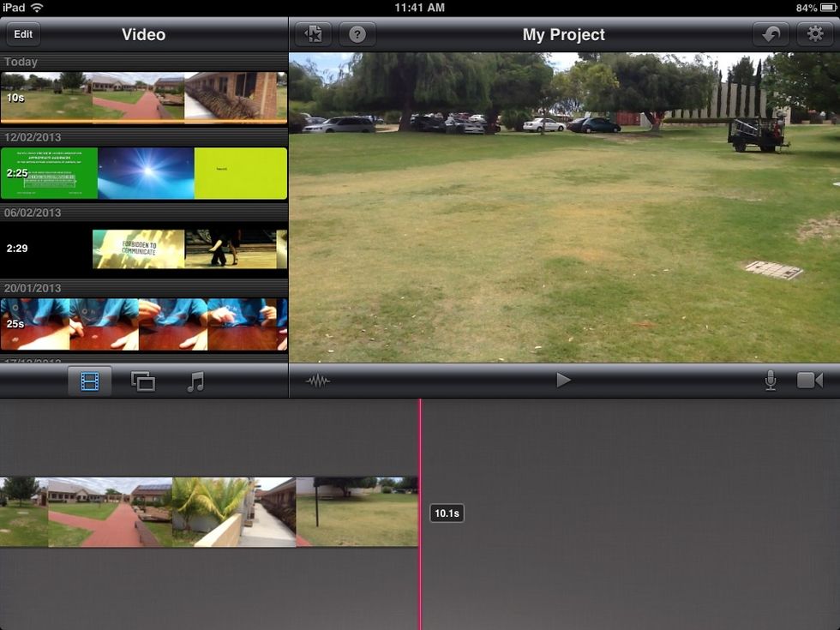Tap the Wi-Fi icon in status bar

click(37, 8)
